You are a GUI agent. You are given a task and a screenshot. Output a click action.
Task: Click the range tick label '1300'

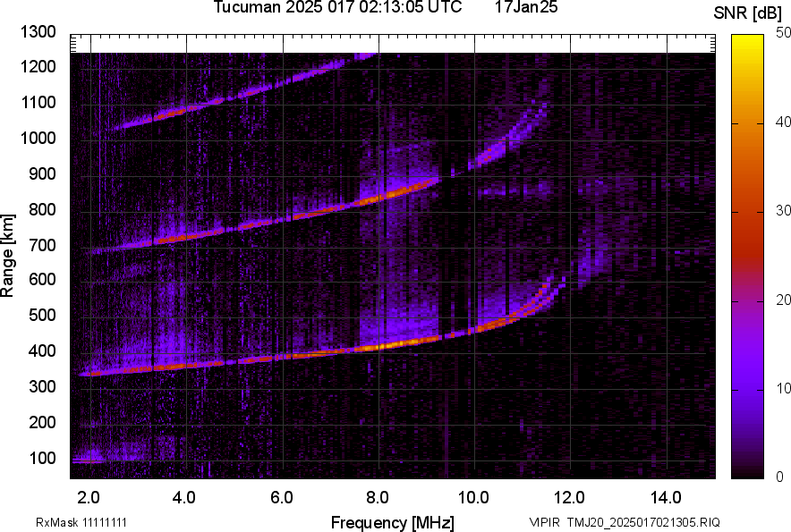[38, 32]
